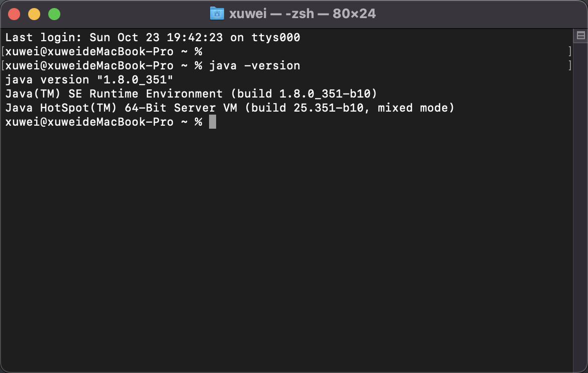
Task: Close the Terminal window with red button
Action: pos(14,14)
